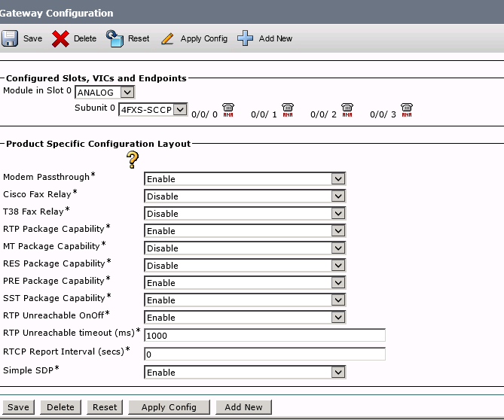Screen dimensions: 504x420
Task: Select the 0/0/ 2 endpoint label
Action: [323, 114]
